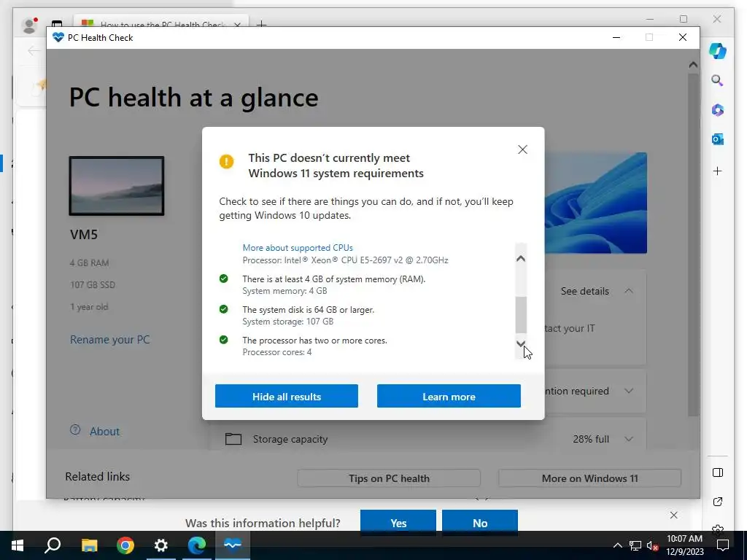Open the notification center icon
Viewport: 747px width, 560px height.
(x=723, y=545)
